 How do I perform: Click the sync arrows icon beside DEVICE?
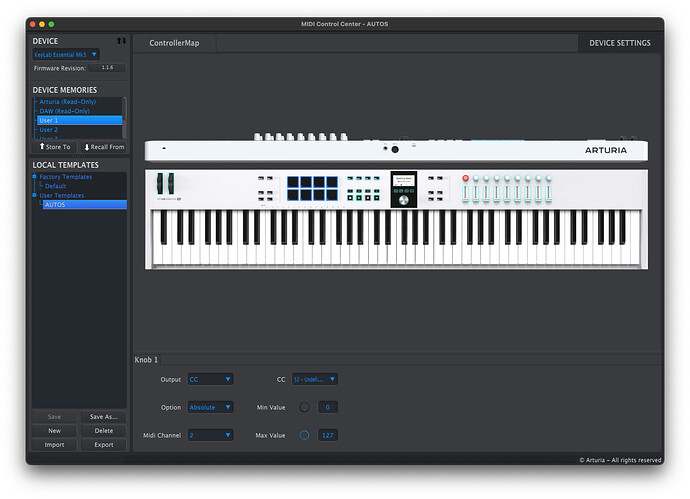click(x=121, y=41)
